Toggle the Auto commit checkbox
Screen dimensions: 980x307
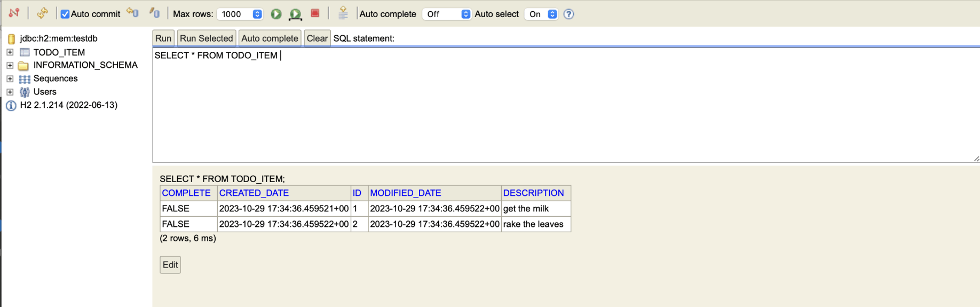65,14
